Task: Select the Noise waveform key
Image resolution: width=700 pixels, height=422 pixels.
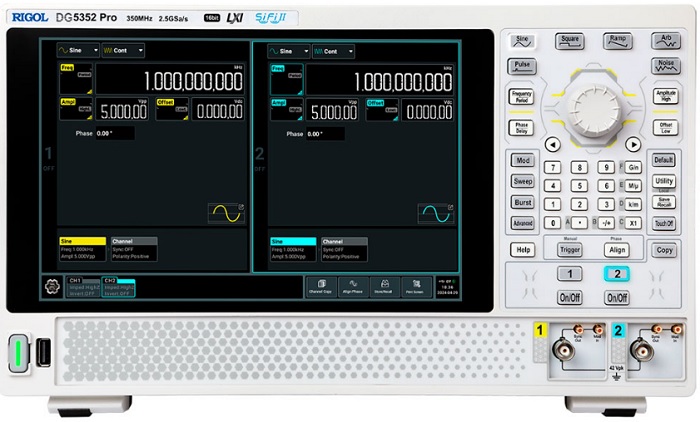Action: click(666, 66)
